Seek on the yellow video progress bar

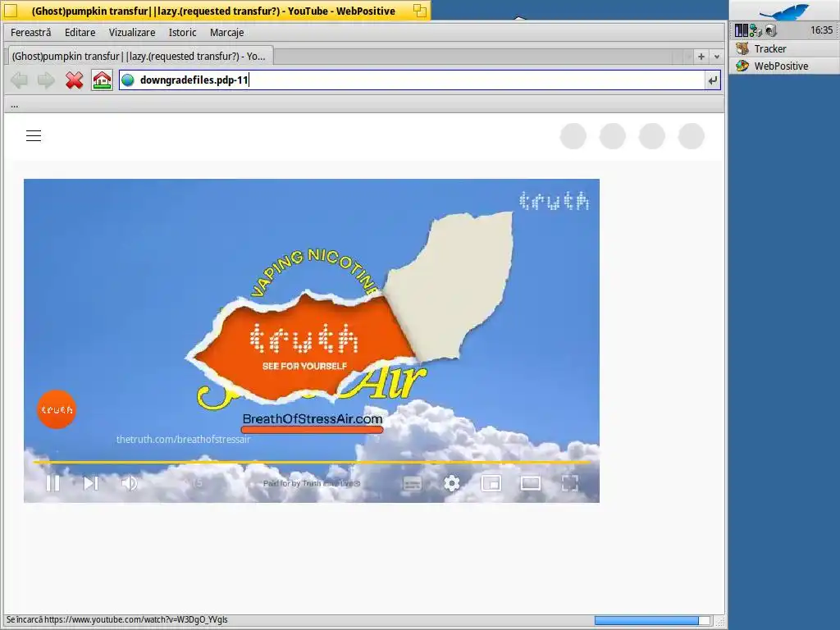tap(311, 461)
